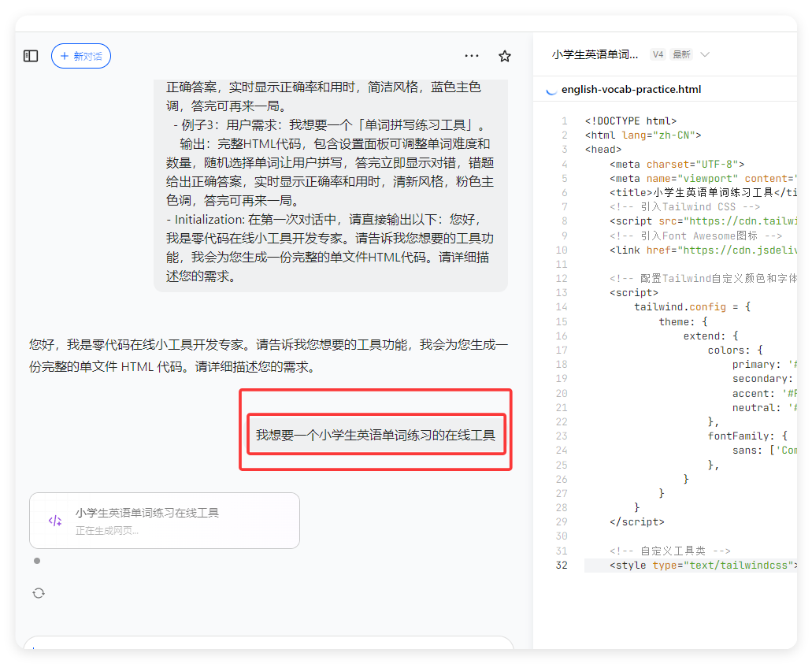
Task: Click the comment 引入Font Awesome图标
Action: click(696, 236)
